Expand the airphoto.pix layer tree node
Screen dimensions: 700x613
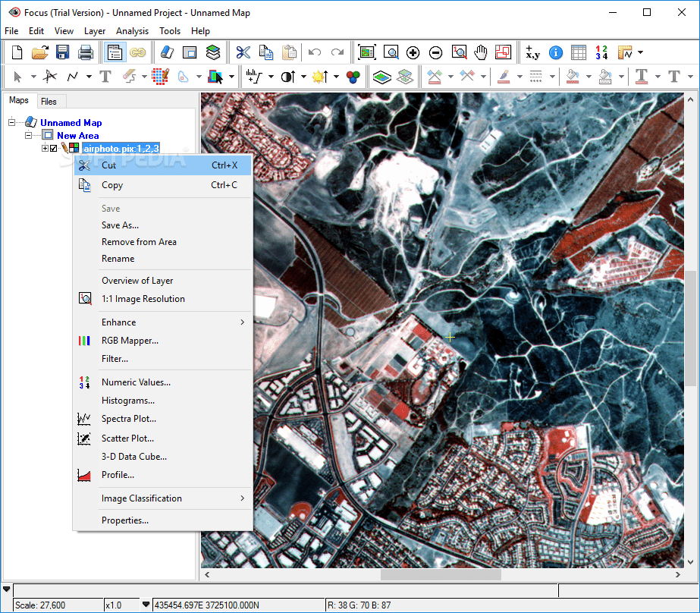(44, 149)
